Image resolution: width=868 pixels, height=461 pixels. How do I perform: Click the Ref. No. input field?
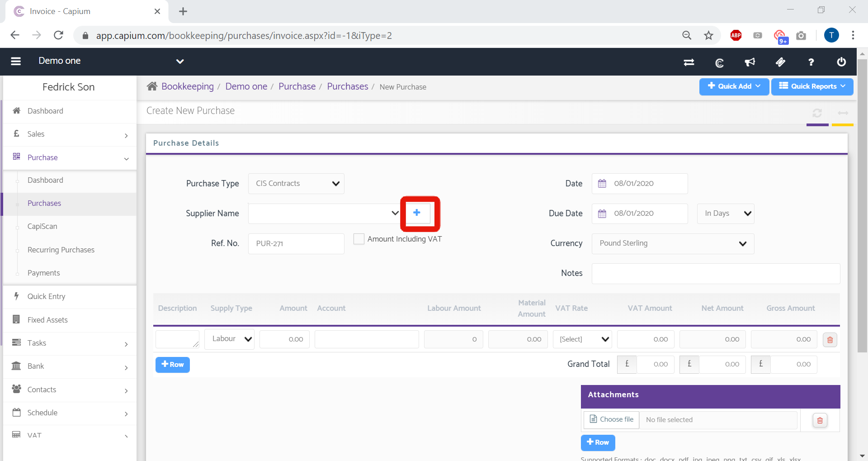[x=296, y=244]
